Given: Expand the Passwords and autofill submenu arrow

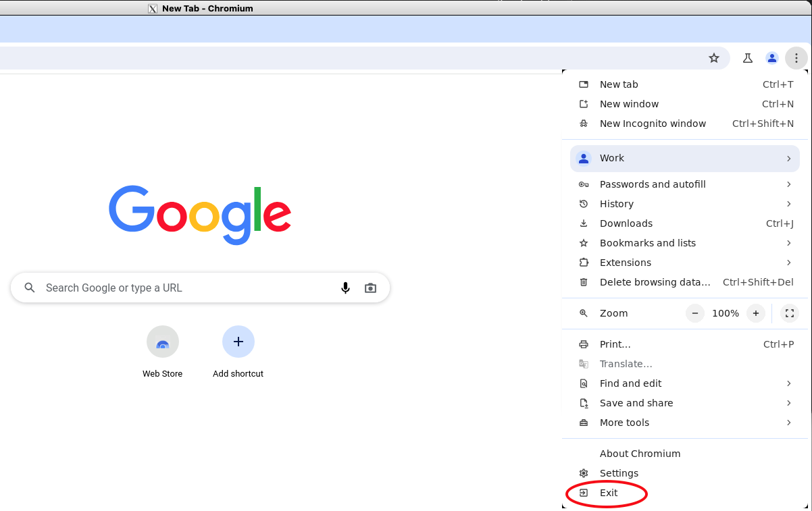Looking at the screenshot, I should pyautogui.click(x=788, y=184).
